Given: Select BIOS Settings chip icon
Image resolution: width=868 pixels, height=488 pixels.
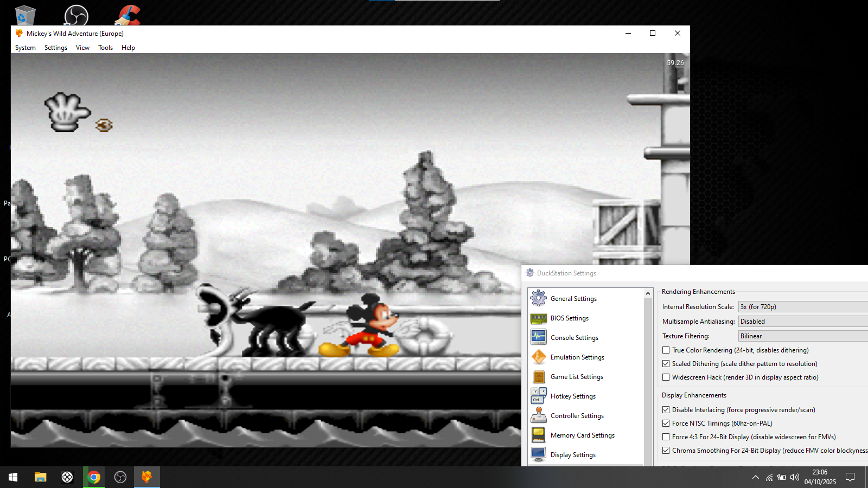Looking at the screenshot, I should pyautogui.click(x=538, y=318).
